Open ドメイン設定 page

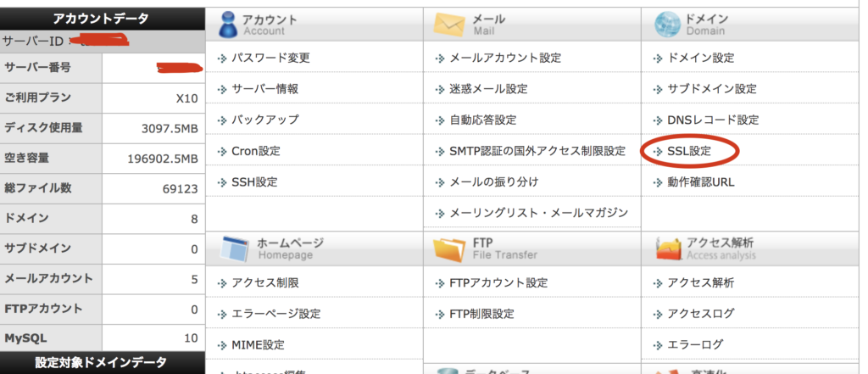700,59
